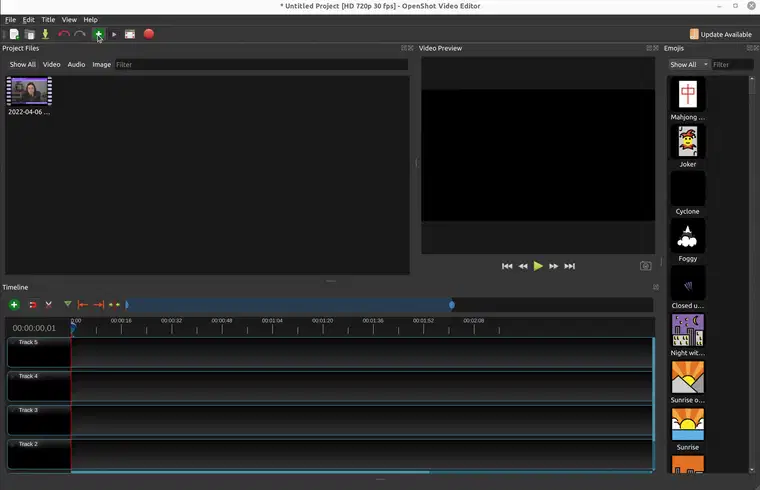Click ruler at 00:01:04 mark
The height and width of the screenshot is (490, 760).
pyautogui.click(x=272, y=320)
